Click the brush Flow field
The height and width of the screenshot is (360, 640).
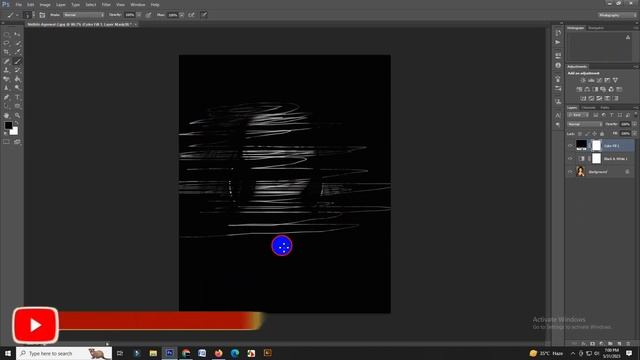[x=173, y=15]
